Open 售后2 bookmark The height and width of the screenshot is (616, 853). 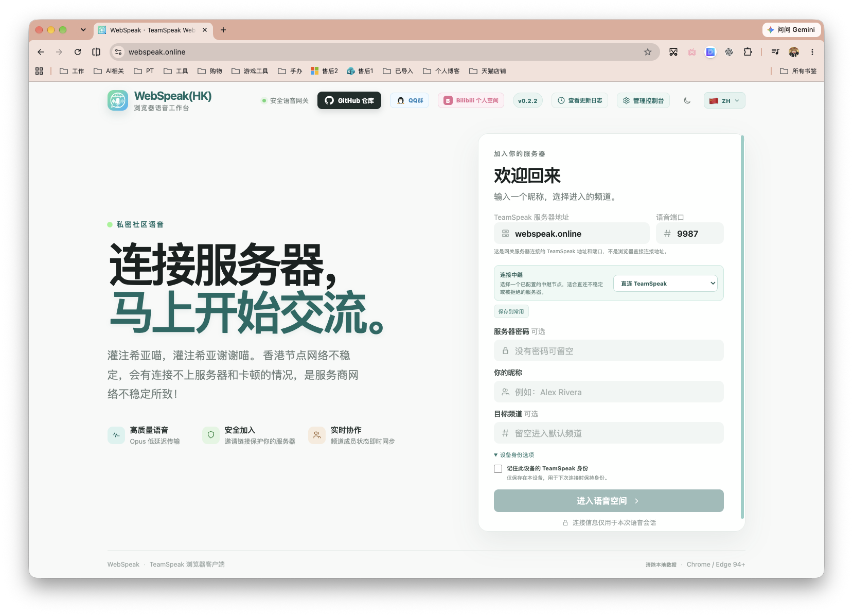click(325, 71)
